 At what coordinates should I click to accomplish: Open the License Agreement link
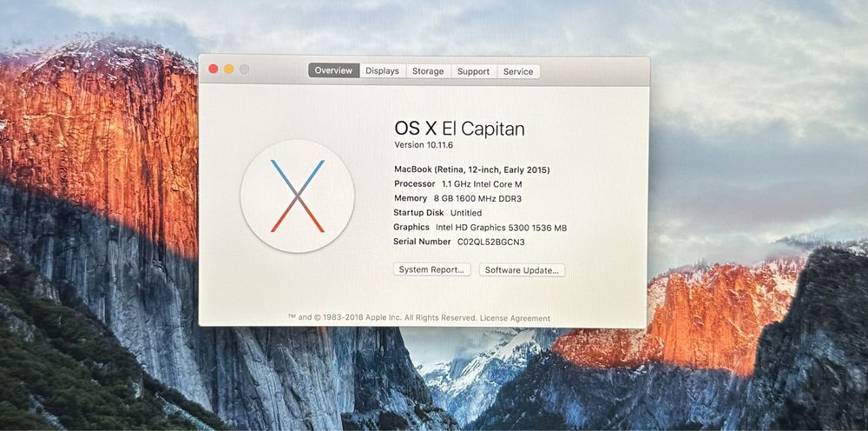(x=515, y=319)
